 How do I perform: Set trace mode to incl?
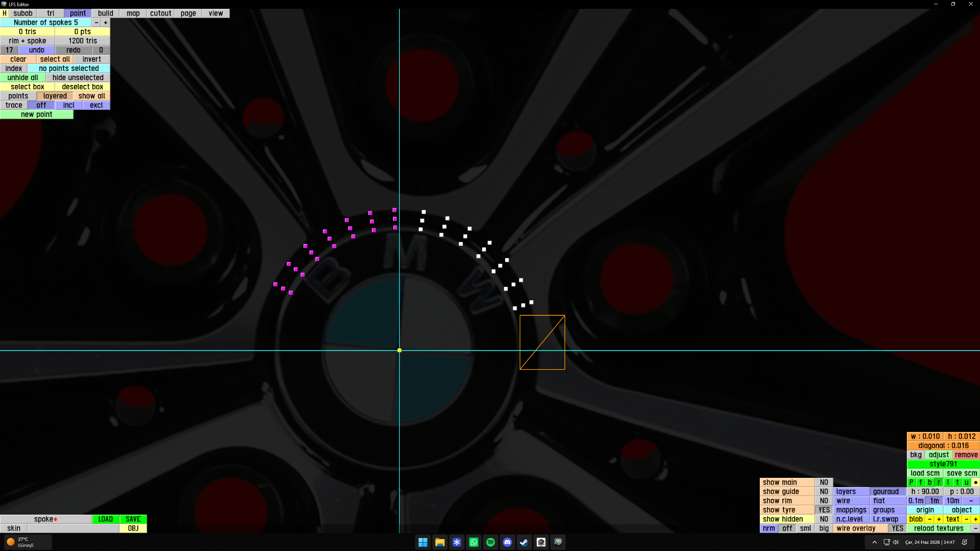69,105
